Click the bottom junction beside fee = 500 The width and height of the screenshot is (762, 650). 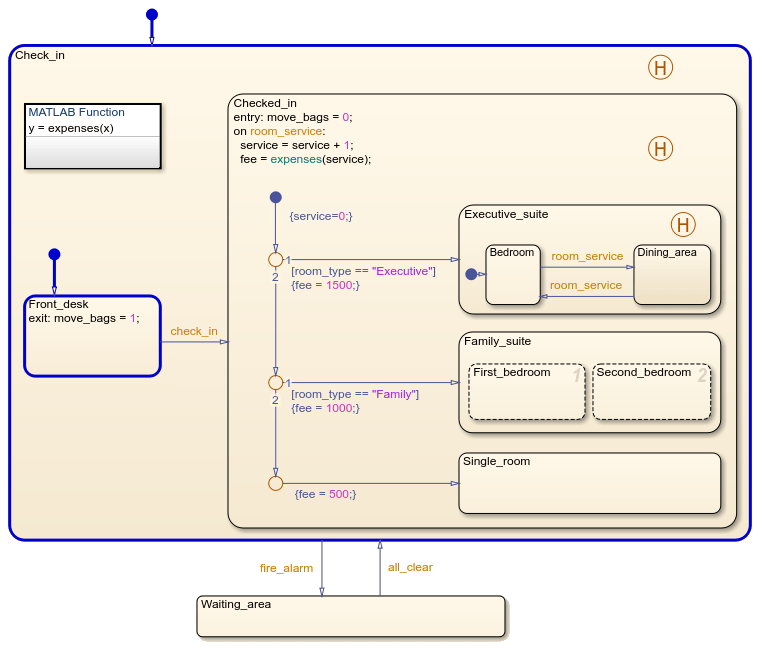(275, 483)
